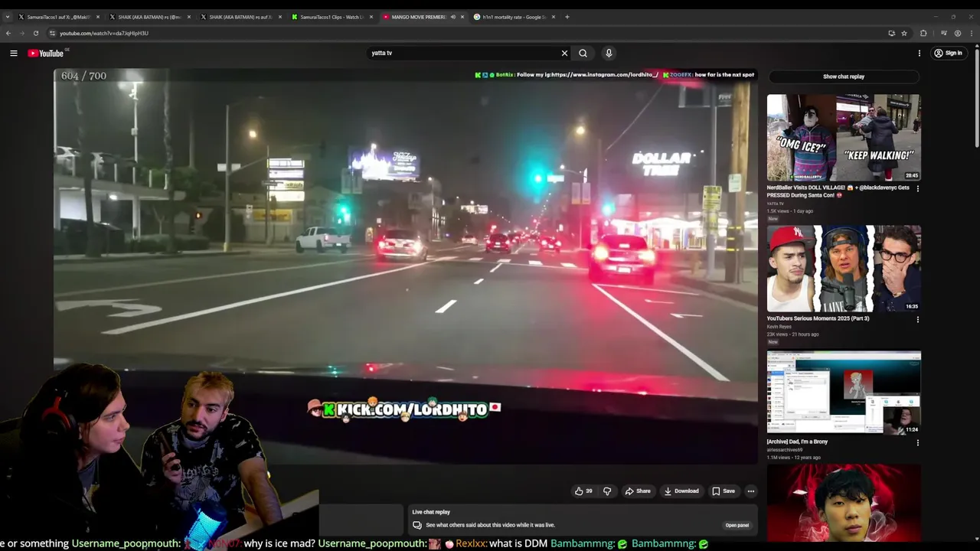Click into the YouTube search field

[x=463, y=53]
